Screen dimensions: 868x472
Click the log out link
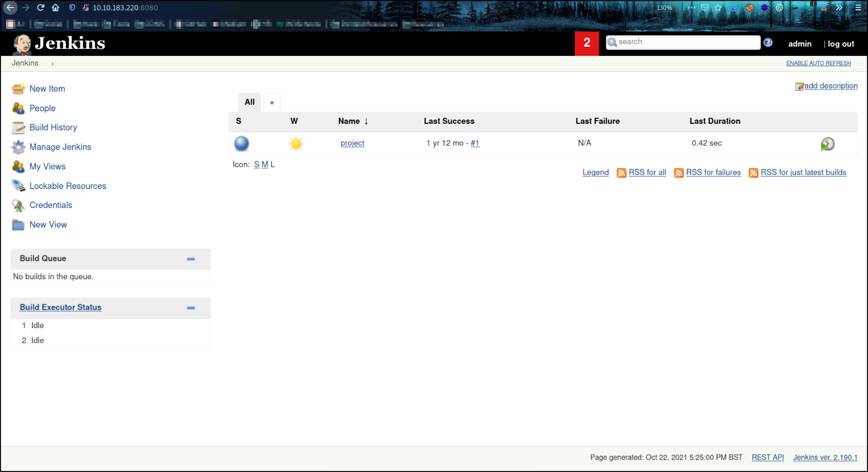coord(841,44)
